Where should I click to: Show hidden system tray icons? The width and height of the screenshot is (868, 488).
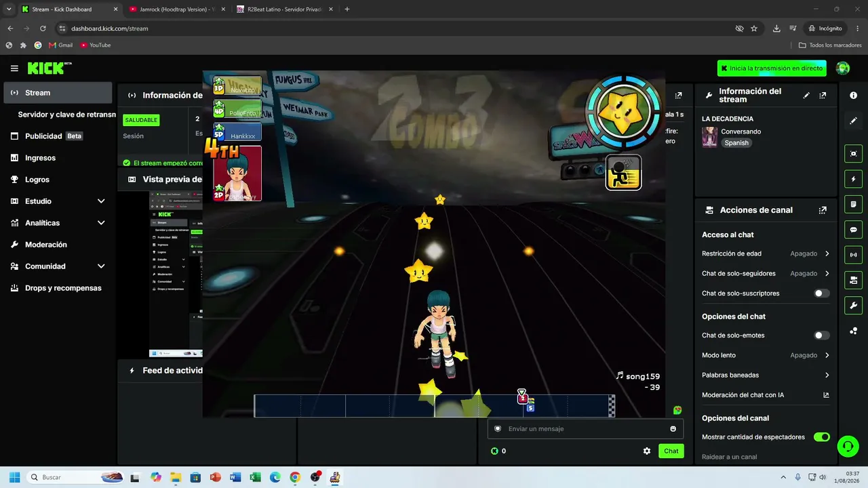tap(783, 477)
